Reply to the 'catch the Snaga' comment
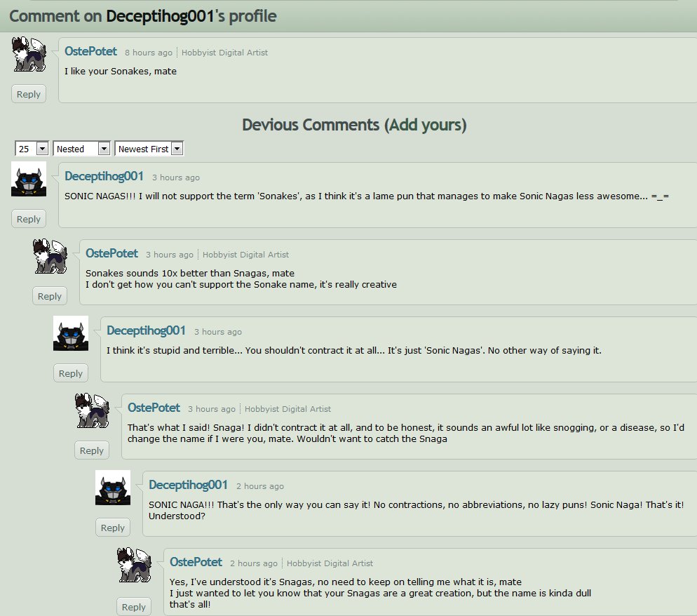 pyautogui.click(x=92, y=450)
